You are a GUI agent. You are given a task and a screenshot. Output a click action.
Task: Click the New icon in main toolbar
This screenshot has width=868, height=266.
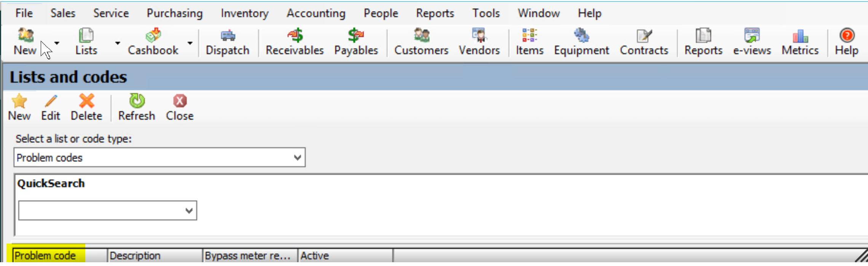[x=25, y=42]
